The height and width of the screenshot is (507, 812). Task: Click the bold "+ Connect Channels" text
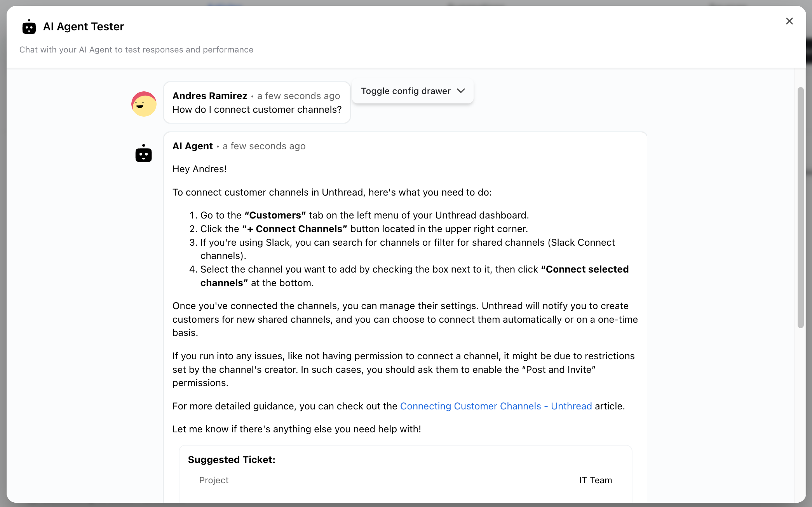pyautogui.click(x=294, y=229)
